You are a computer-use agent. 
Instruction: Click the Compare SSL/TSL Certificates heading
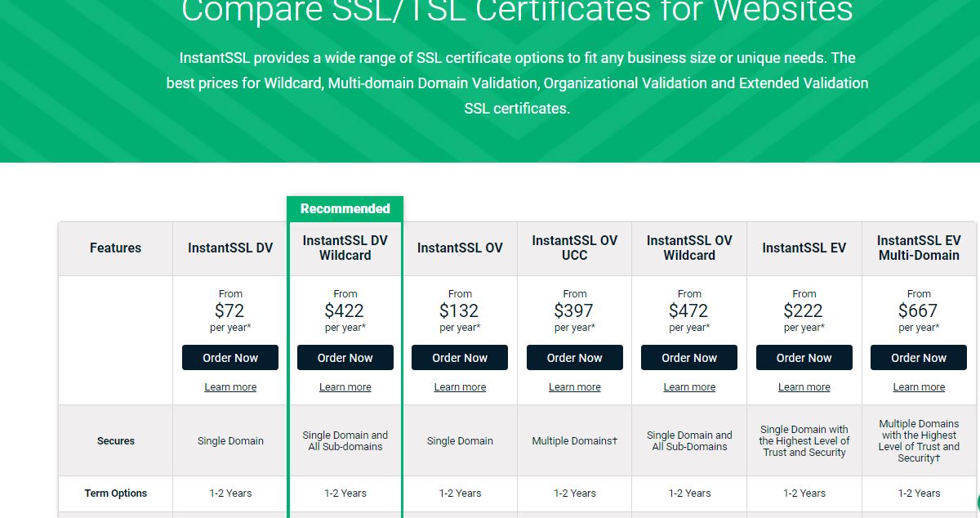(517, 11)
